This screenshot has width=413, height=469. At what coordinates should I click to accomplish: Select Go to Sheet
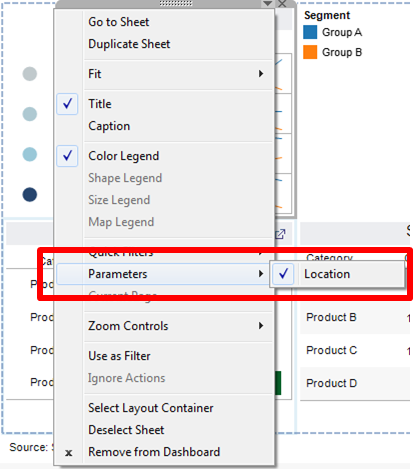pos(119,22)
